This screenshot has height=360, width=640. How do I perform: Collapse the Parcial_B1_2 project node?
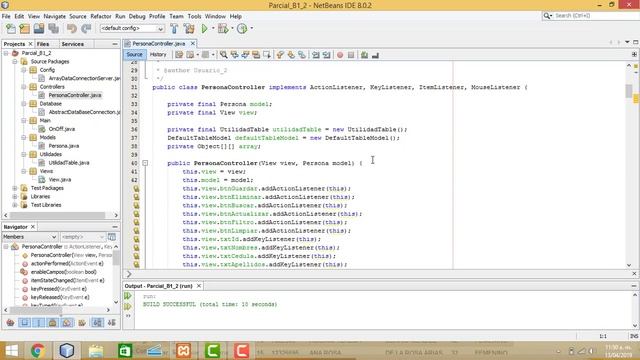click(x=6, y=53)
